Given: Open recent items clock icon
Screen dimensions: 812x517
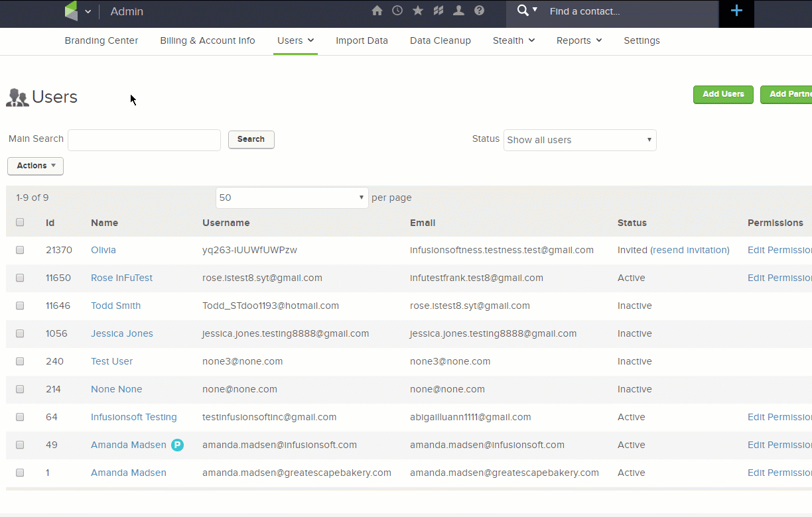Looking at the screenshot, I should (397, 11).
